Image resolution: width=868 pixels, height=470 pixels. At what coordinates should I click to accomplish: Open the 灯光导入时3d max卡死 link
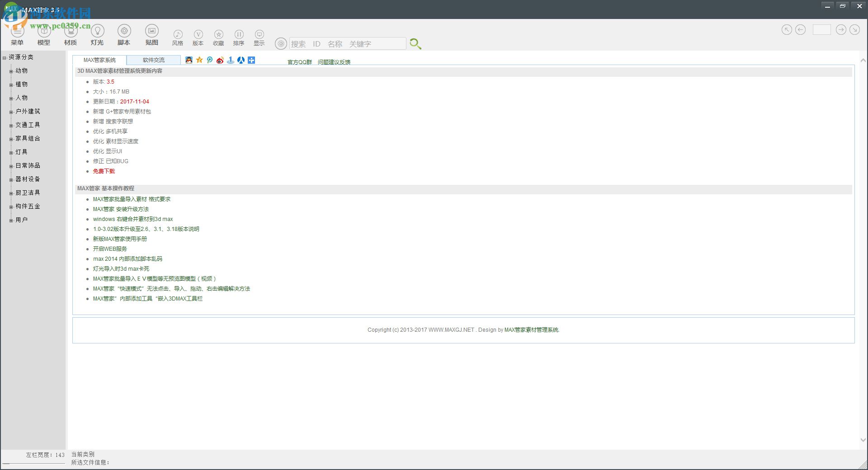[121, 269]
